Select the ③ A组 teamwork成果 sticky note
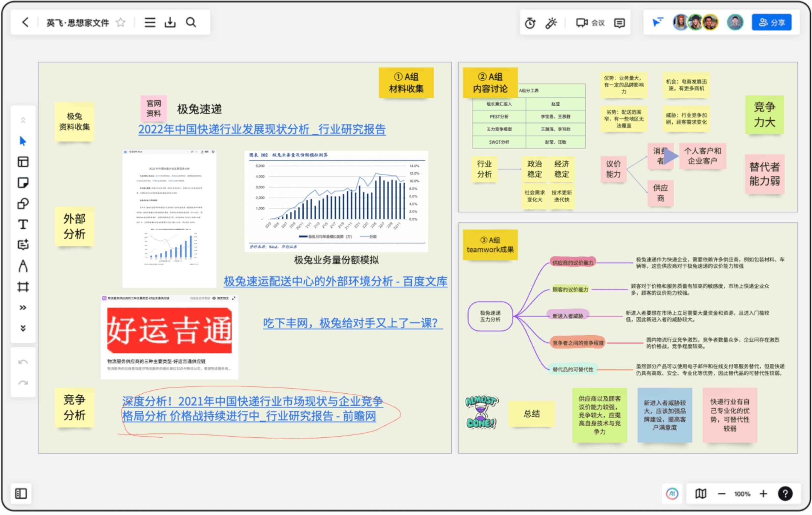The image size is (812, 515). (x=490, y=245)
